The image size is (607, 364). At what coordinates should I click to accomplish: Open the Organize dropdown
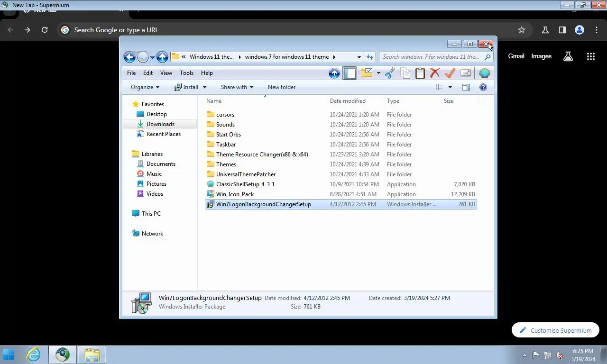[145, 87]
